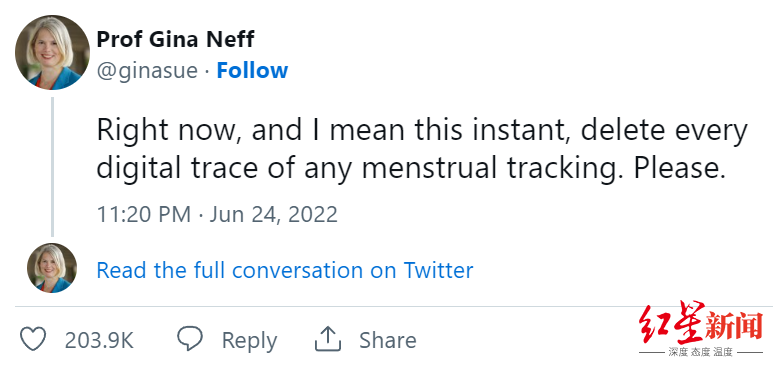Visit the @ginasue handle link
773x368 pixels.
coord(147,71)
